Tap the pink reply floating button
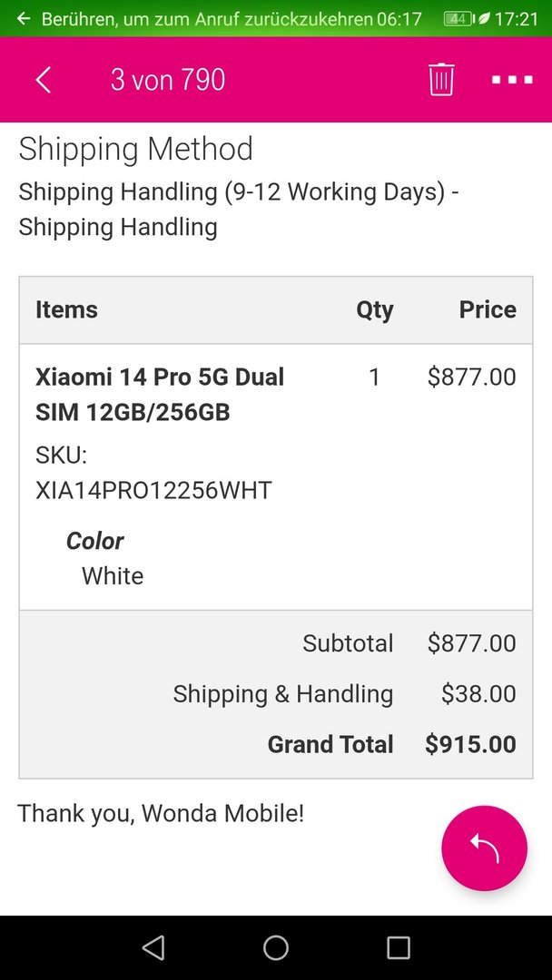Image resolution: width=552 pixels, height=980 pixels. click(484, 848)
